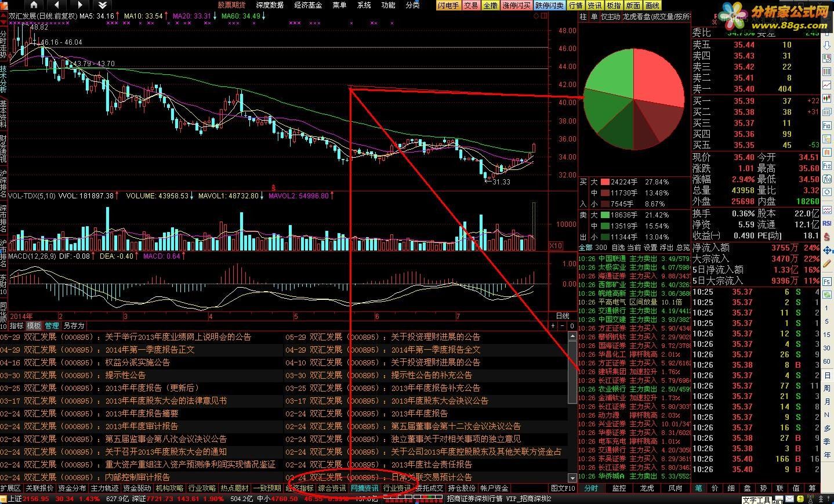Click the 涨停闪买 button
834x504 pixels.
click(517, 5)
